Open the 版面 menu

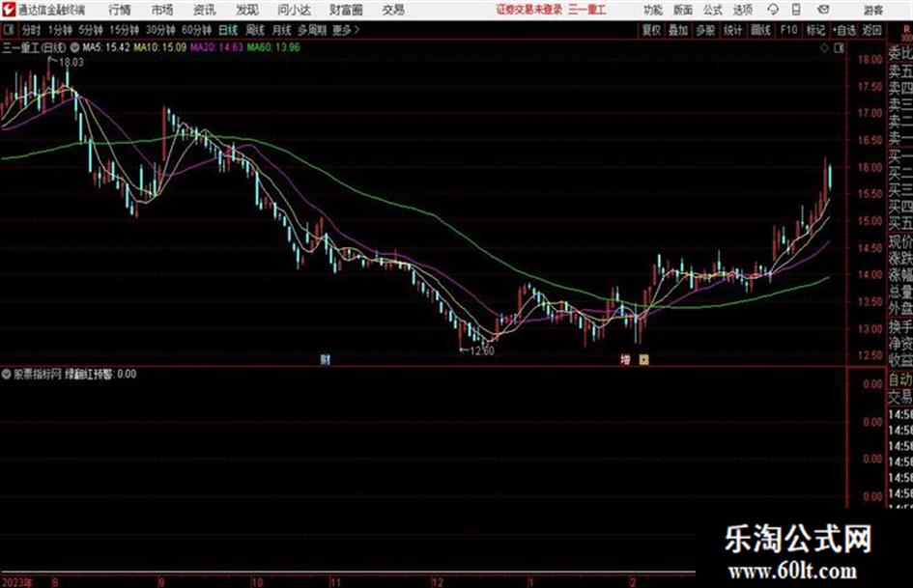point(682,10)
